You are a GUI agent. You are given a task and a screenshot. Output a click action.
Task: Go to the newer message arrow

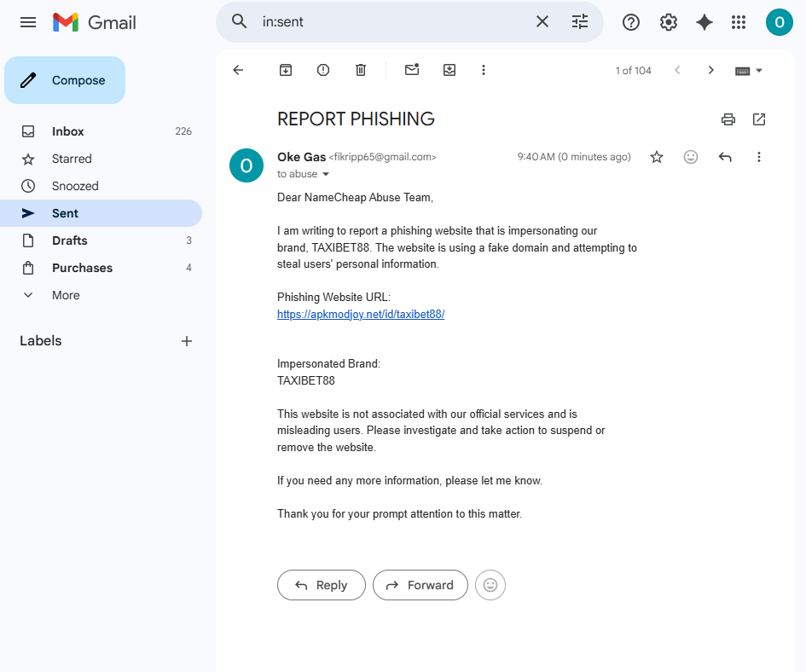(x=677, y=70)
